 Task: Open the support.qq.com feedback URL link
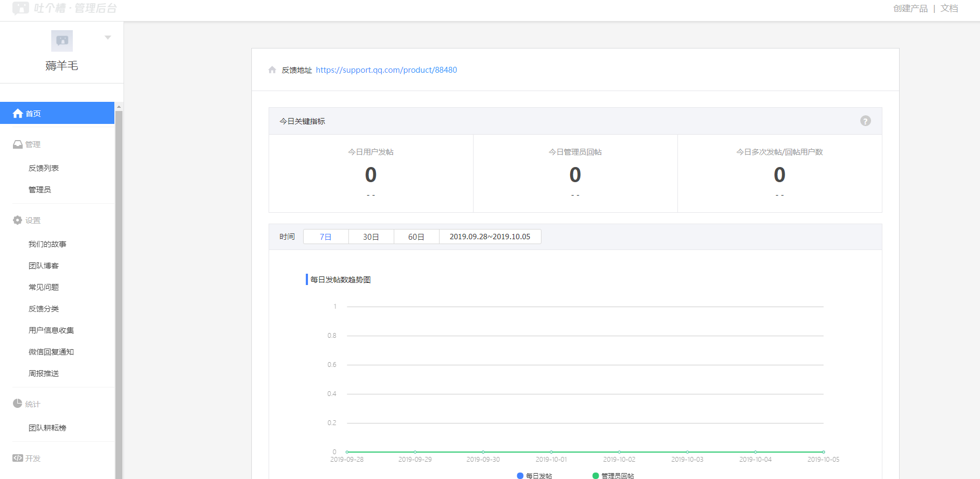[x=386, y=70]
